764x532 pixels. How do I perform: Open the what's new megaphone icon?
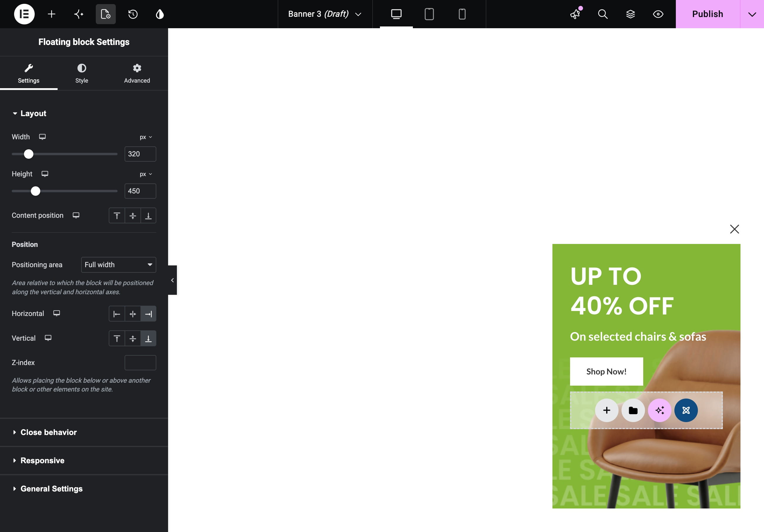575,14
